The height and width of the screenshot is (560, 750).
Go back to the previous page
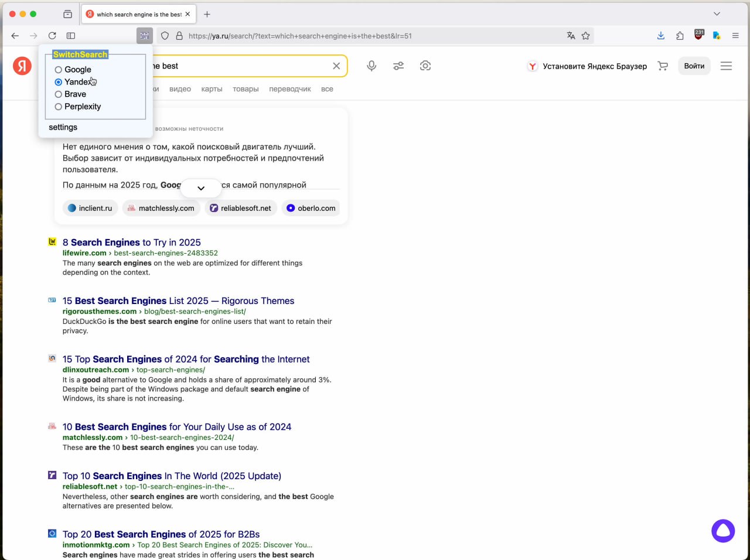(15, 36)
